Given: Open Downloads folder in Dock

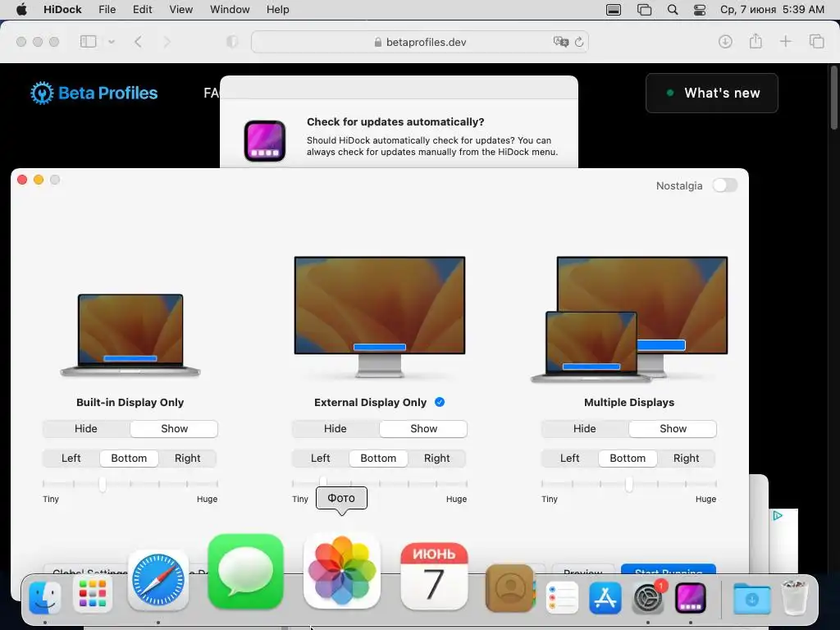Looking at the screenshot, I should (x=751, y=598).
